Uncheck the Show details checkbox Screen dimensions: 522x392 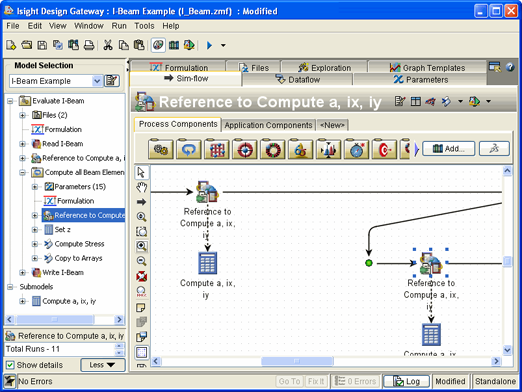click(10, 365)
